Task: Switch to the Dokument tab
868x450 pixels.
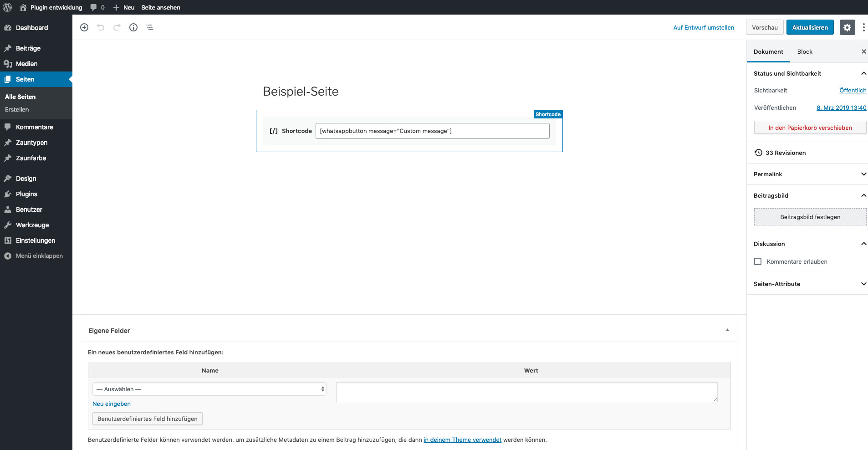Action: click(768, 51)
